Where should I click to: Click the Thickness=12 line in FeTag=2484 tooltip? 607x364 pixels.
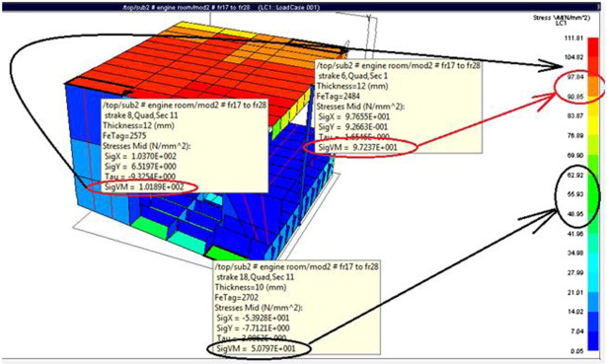352,86
